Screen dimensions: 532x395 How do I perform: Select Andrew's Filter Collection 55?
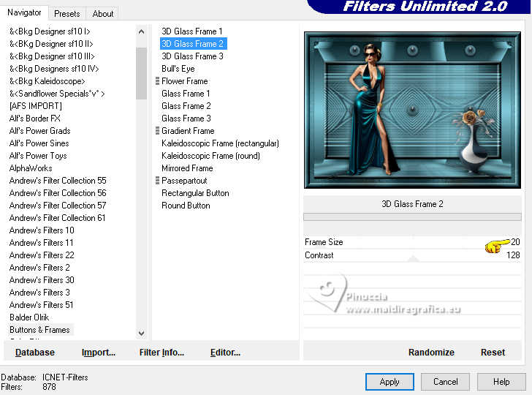(58, 181)
